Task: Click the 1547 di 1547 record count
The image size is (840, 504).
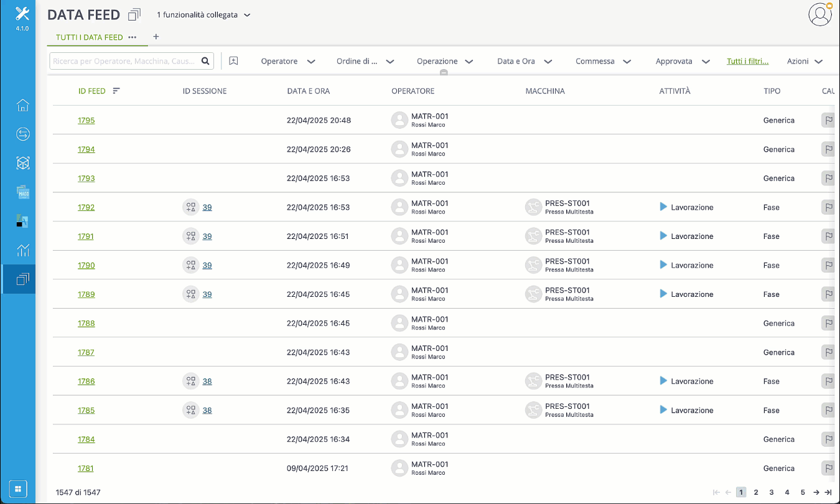Action: (x=78, y=492)
